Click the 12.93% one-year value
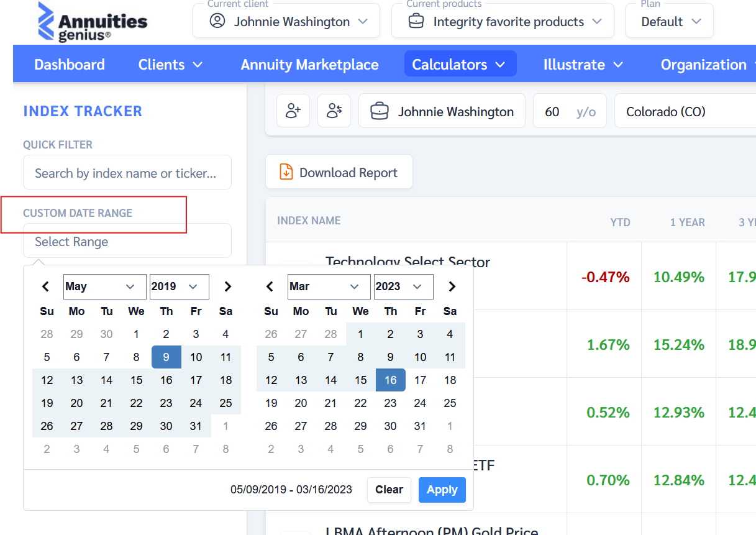The height and width of the screenshot is (535, 756). [678, 413]
